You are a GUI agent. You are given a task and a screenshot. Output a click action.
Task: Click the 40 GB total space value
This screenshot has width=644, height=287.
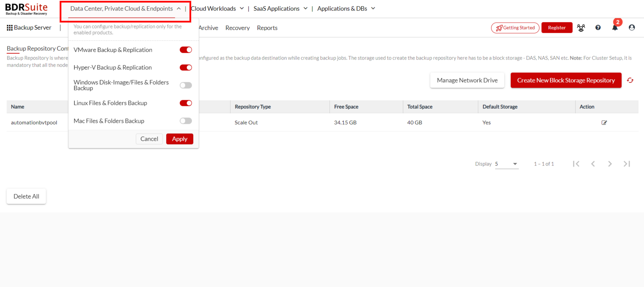[x=414, y=123]
